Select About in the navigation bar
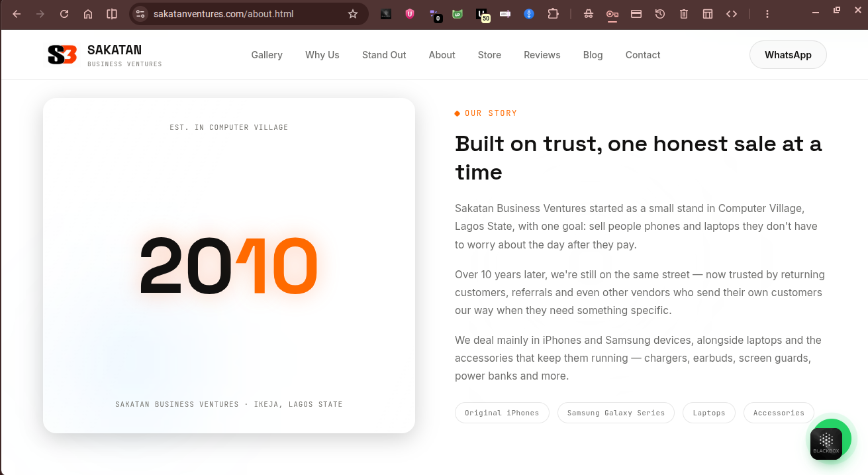Image resolution: width=868 pixels, height=475 pixels. coord(442,55)
